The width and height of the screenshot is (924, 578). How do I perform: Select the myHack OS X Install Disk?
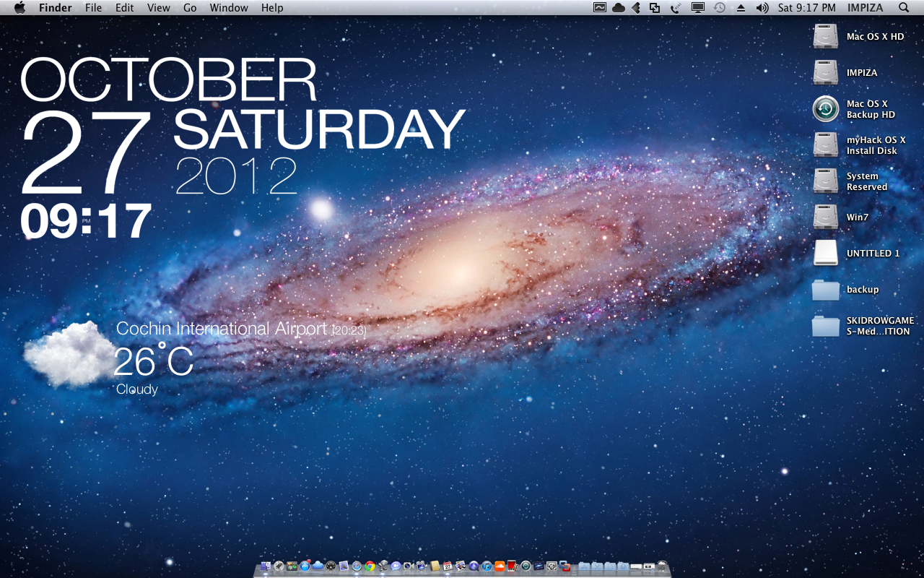(x=826, y=144)
